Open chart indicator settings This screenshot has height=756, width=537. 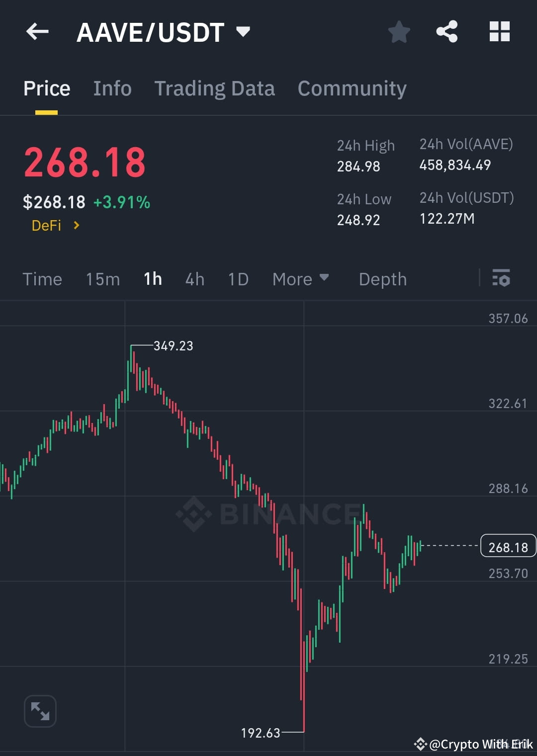point(501,279)
